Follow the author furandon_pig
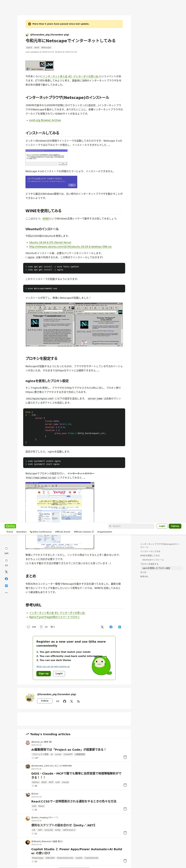This screenshot has height=868, width=186. tap(45, 701)
